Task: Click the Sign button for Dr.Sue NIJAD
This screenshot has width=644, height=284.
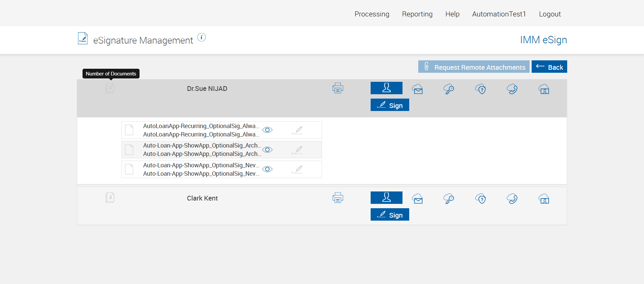Action: 390,105
